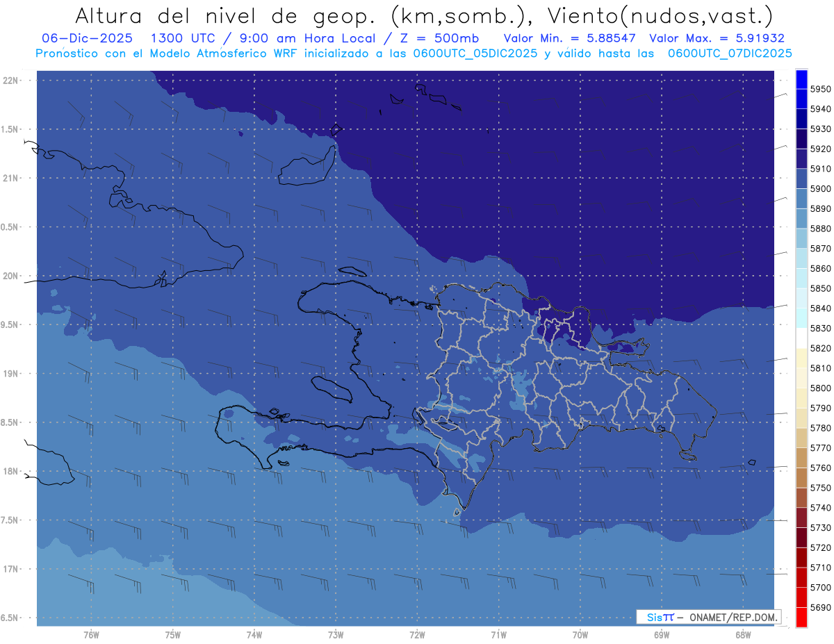Screen dimensions: 834x644
Task: Click the longitude label '75W'
Action: point(172,634)
